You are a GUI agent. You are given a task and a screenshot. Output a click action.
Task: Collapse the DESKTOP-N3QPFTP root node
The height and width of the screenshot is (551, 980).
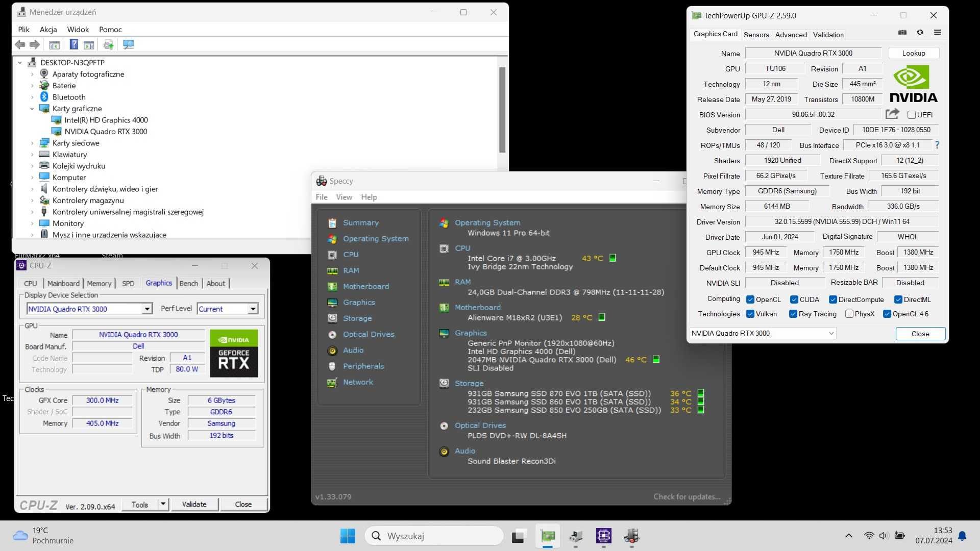tap(20, 63)
